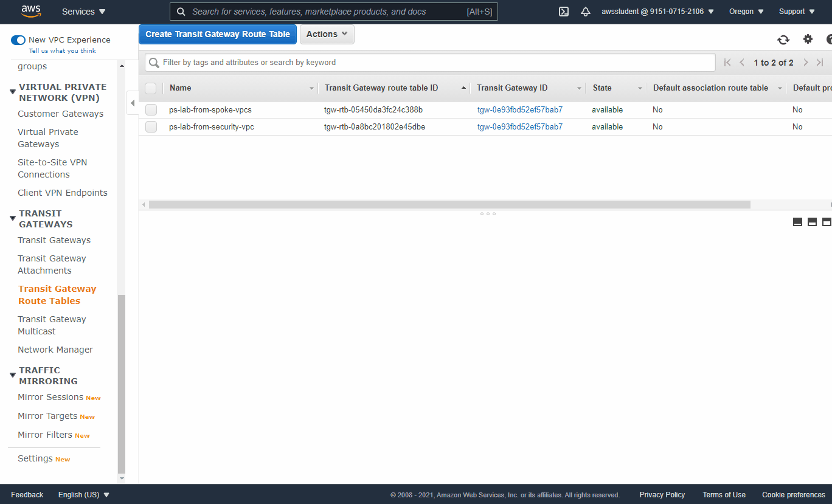Click Create Transit Gateway Route Table
Image resolution: width=832 pixels, height=504 pixels.
218,35
